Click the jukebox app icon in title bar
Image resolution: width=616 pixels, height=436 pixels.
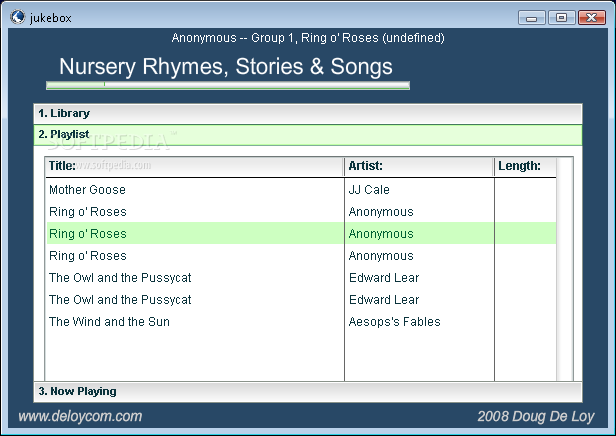coord(18,17)
